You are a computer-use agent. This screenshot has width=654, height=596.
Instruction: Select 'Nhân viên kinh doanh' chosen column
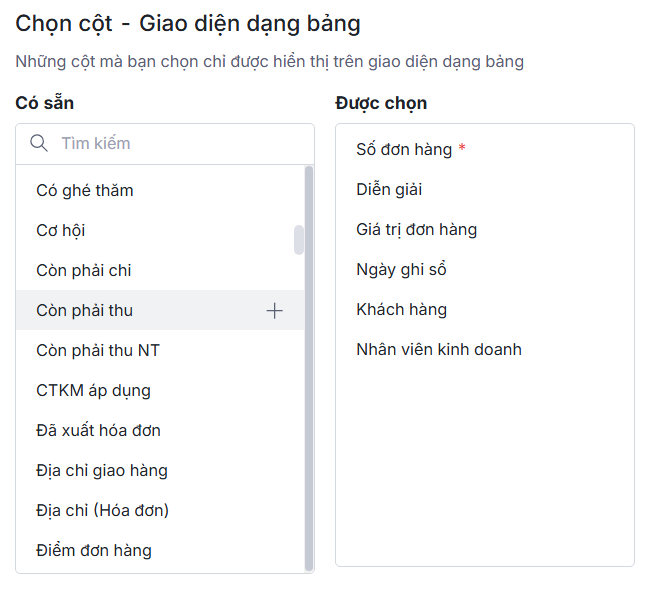439,349
